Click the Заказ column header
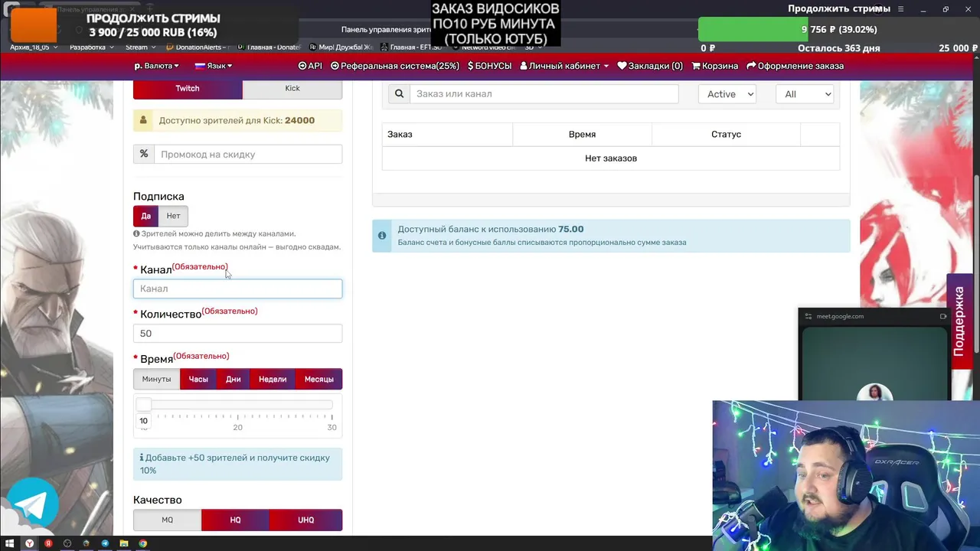This screenshot has width=980, height=551. coord(447,134)
